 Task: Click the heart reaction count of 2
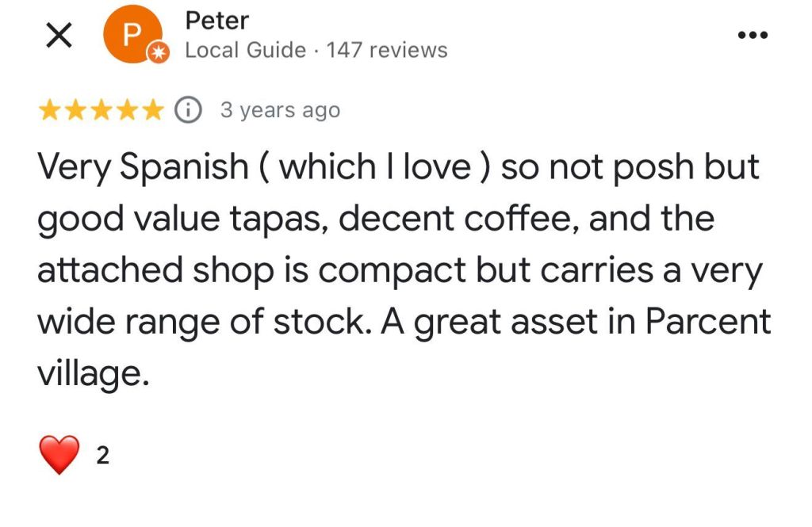pyautogui.click(x=102, y=456)
